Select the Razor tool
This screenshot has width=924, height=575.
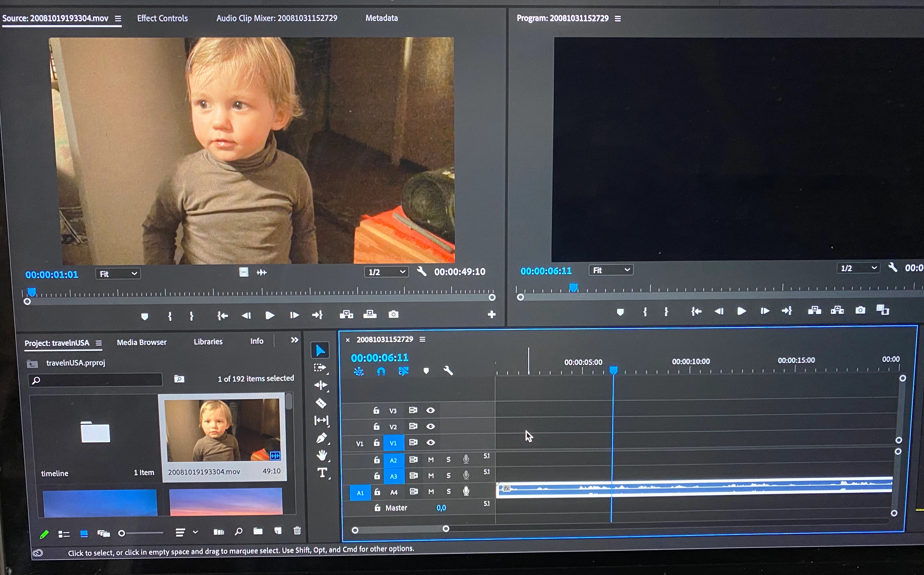[x=321, y=403]
